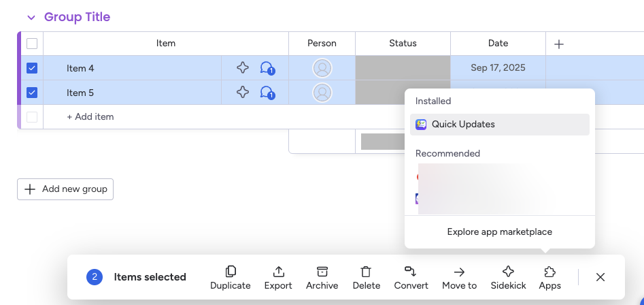Click Explore app marketplace

pos(499,232)
